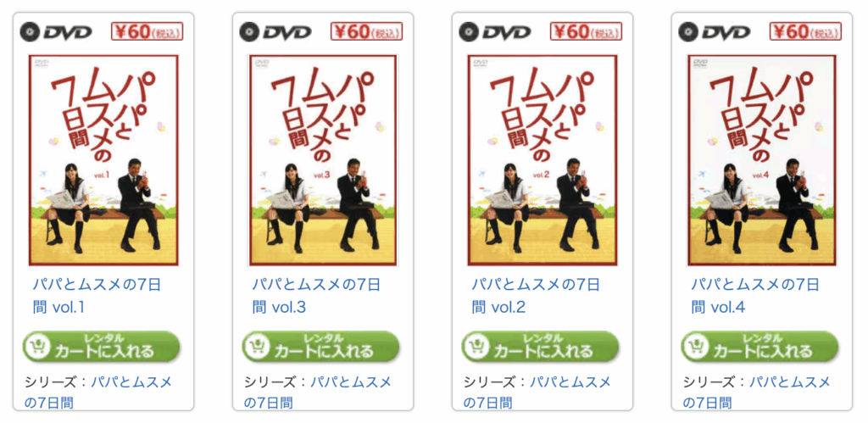The height and width of the screenshot is (423, 868).
Task: Open the series link under vol.1
Action: point(98,392)
